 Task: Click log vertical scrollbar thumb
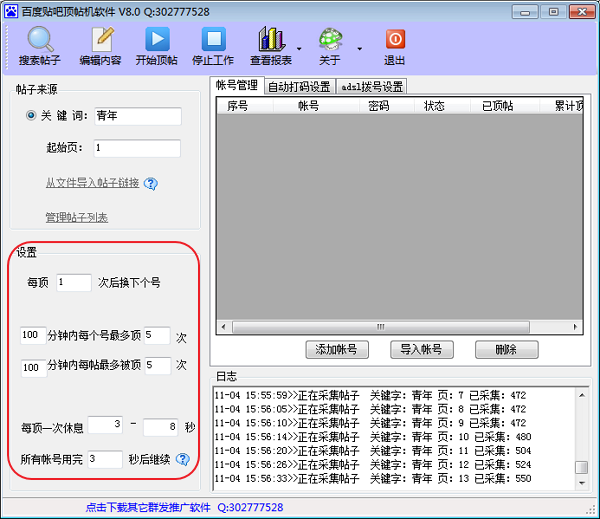pyautogui.click(x=582, y=467)
